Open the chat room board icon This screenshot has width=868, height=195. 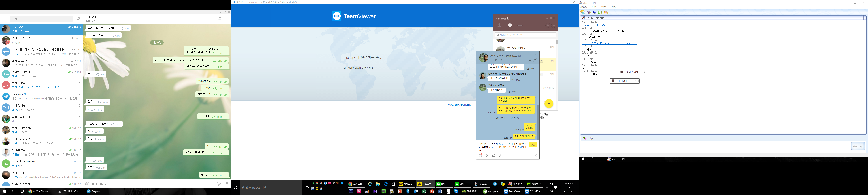pos(491,60)
